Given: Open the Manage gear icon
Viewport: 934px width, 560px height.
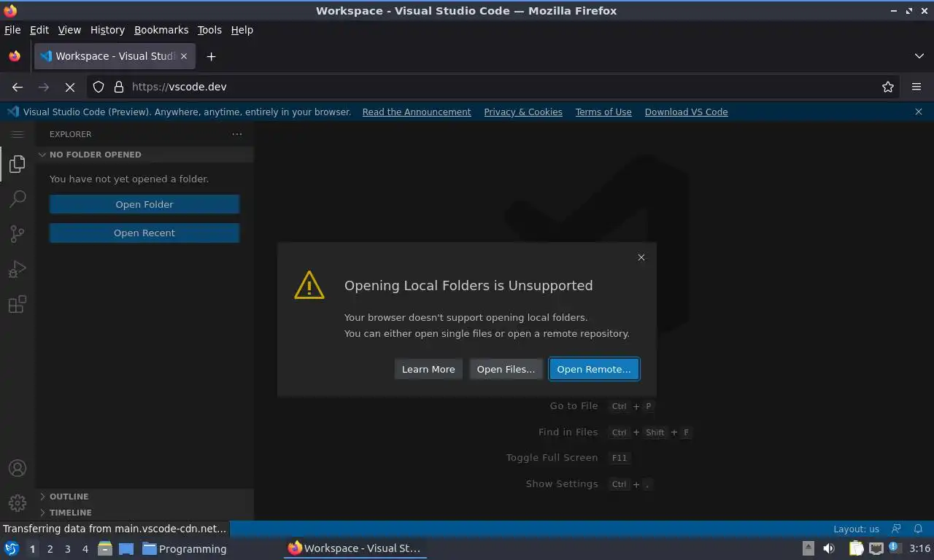Looking at the screenshot, I should (x=18, y=502).
